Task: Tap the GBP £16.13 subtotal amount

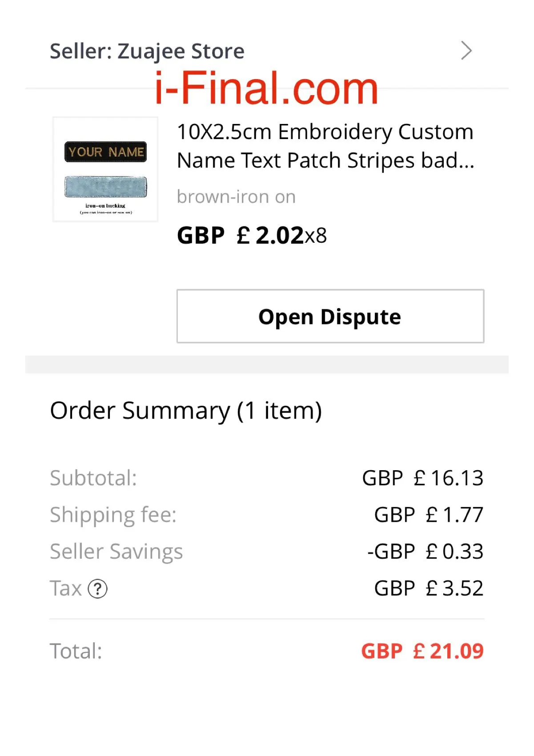Action: 423,478
